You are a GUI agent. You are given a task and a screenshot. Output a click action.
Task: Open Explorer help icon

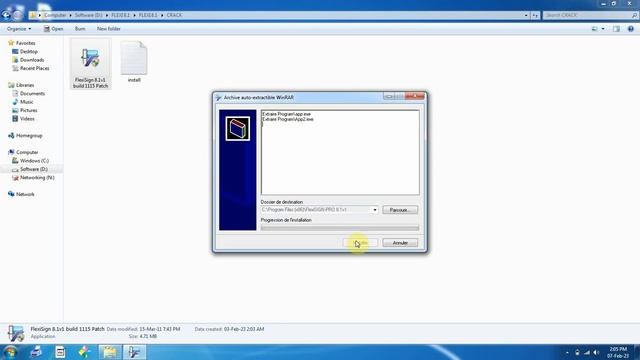pos(631,29)
